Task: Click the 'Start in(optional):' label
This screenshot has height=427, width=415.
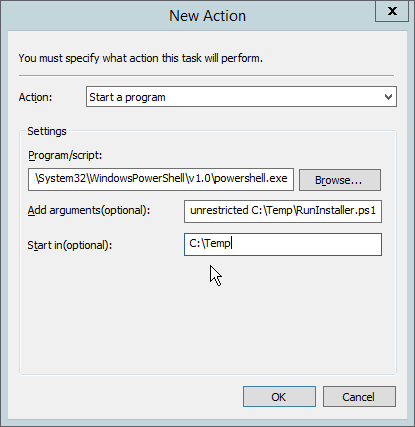Action: click(x=70, y=245)
